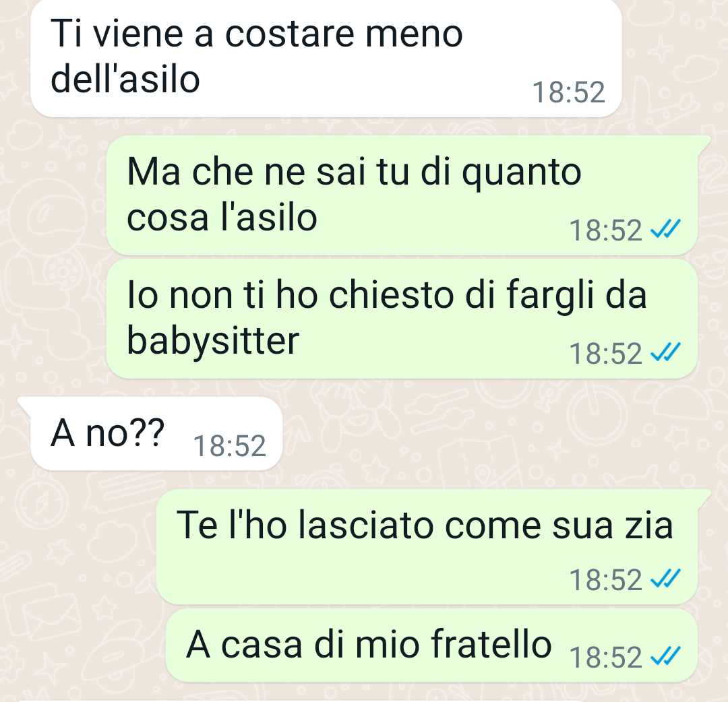728x702 pixels.
Task: Tap read checkmarks on 'mio fratello' message
Action: pyautogui.click(x=665, y=656)
